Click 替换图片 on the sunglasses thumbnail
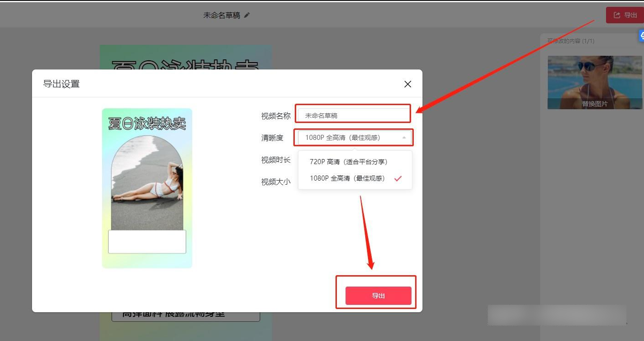This screenshot has height=341, width=644. click(x=595, y=104)
